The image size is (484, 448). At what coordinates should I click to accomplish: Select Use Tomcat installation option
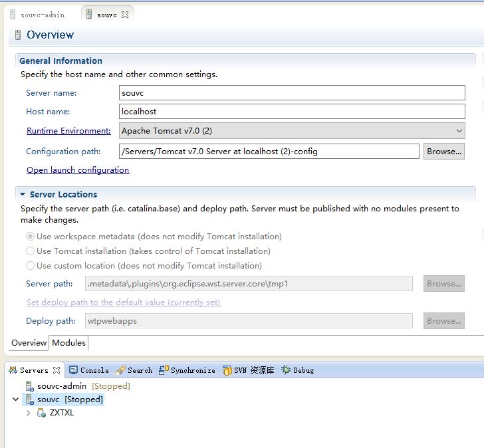(30, 251)
